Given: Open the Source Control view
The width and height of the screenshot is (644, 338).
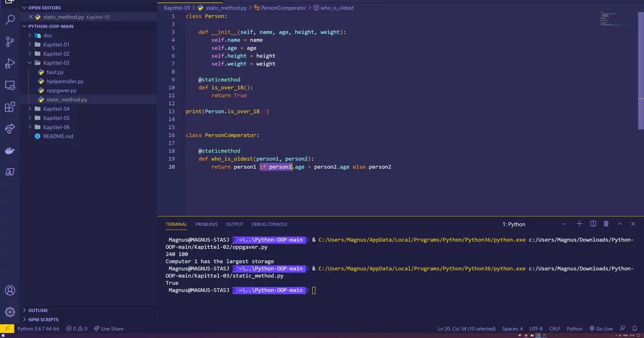Looking at the screenshot, I should point(10,42).
